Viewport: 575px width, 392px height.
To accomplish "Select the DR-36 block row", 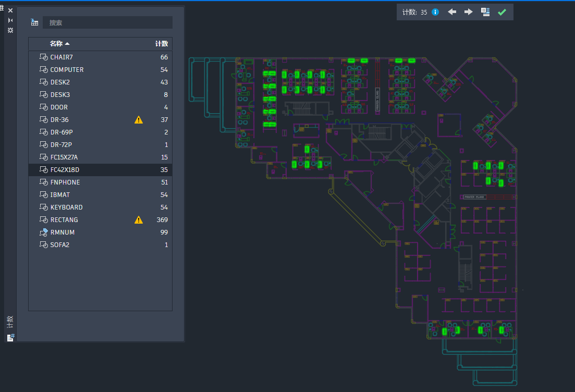I will (x=100, y=119).
